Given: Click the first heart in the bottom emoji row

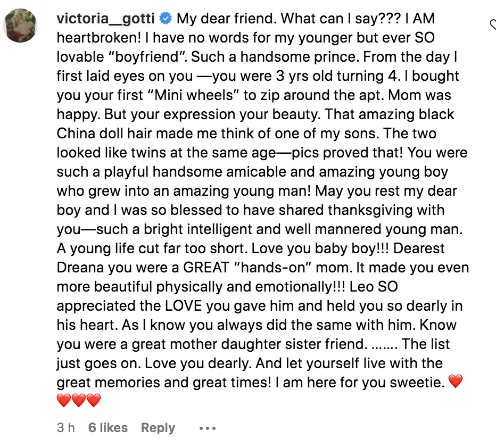Looking at the screenshot, I should 64,400.
